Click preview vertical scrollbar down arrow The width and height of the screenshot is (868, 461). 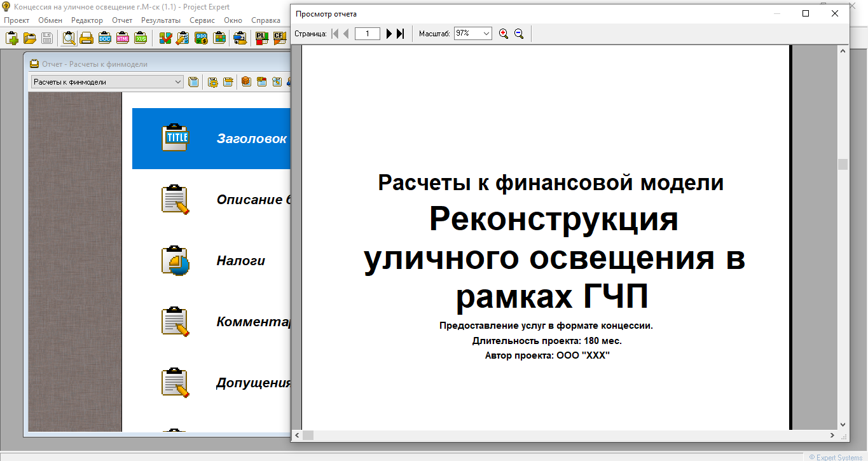(x=843, y=424)
